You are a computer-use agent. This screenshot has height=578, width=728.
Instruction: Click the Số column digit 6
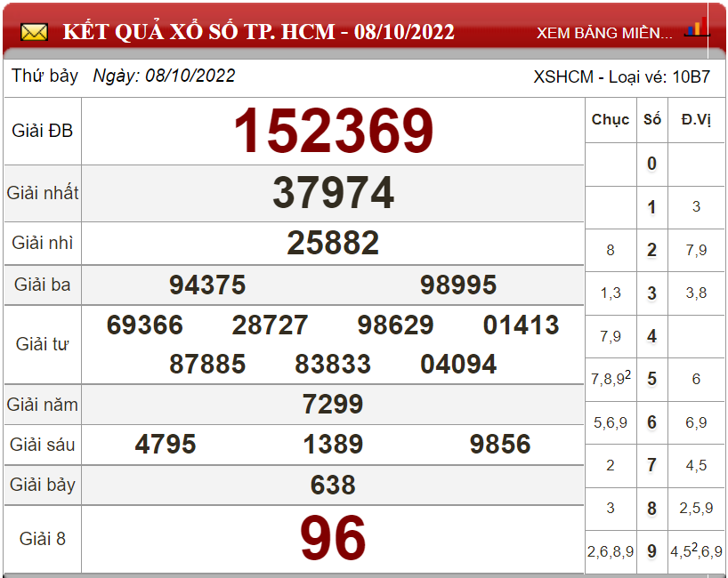pos(651,422)
